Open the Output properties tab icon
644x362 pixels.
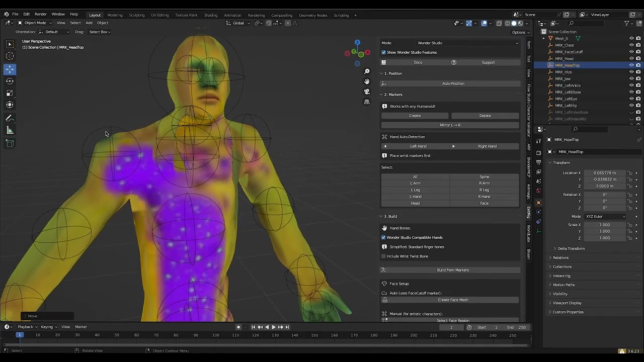(538, 162)
